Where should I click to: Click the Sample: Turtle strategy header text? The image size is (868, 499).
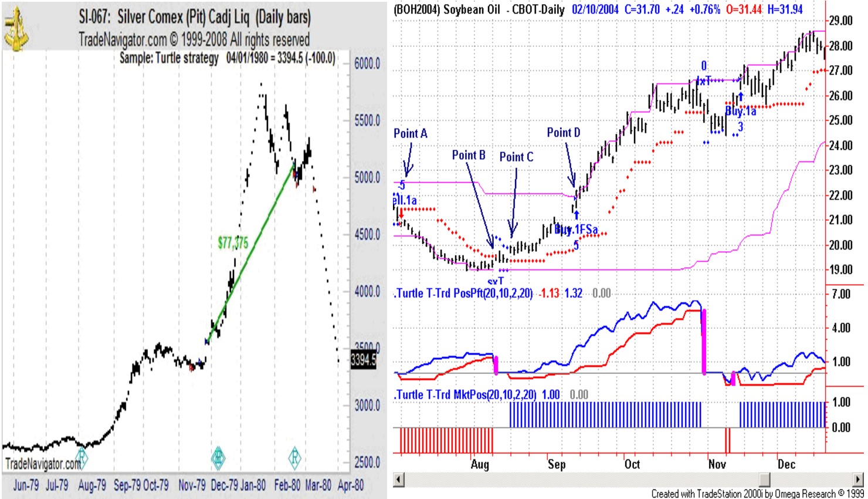169,58
